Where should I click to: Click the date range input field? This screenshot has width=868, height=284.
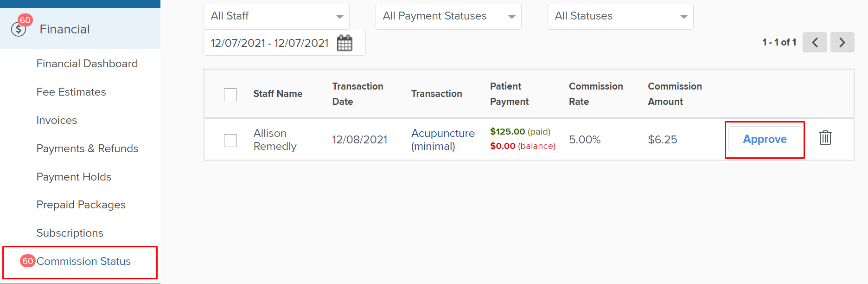point(284,43)
